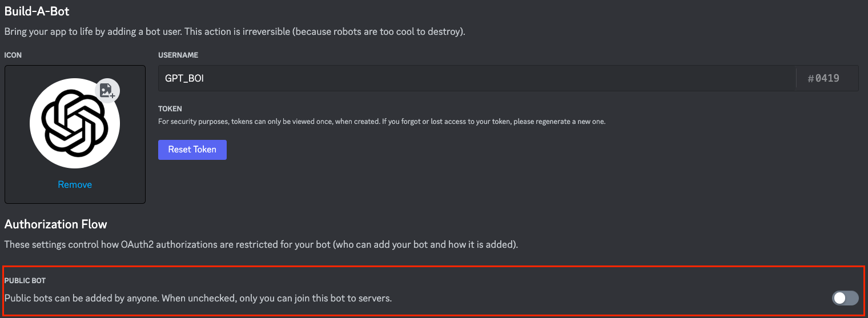Click the ICON field label
Screen dimensions: 868x318
pos(13,55)
